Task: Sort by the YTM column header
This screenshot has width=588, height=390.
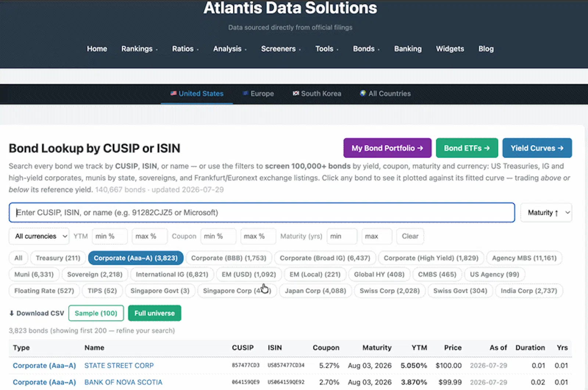Action: 419,348
